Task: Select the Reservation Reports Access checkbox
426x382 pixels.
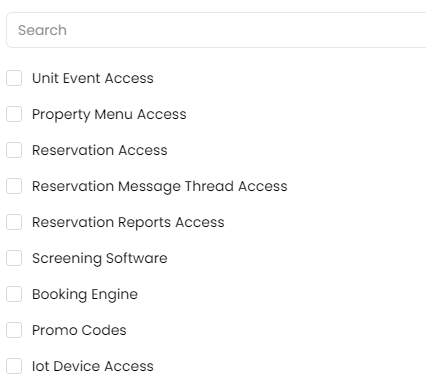Action: 14,222
